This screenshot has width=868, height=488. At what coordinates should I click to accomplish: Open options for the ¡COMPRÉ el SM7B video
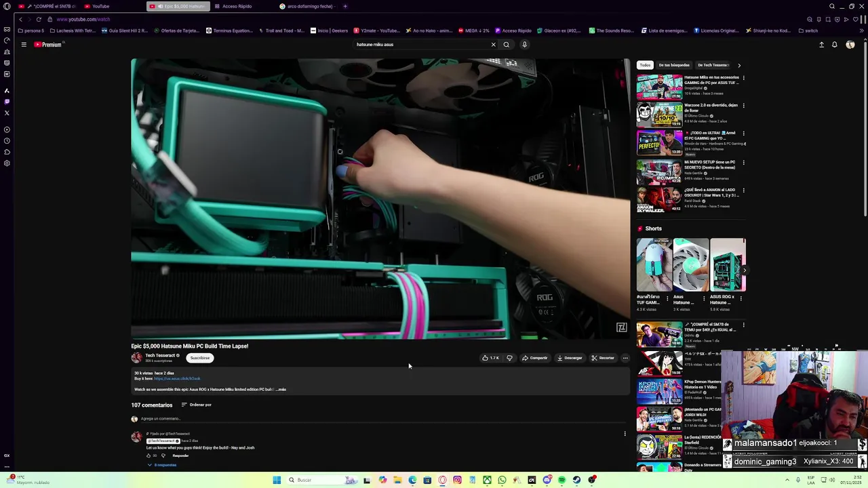click(x=743, y=325)
